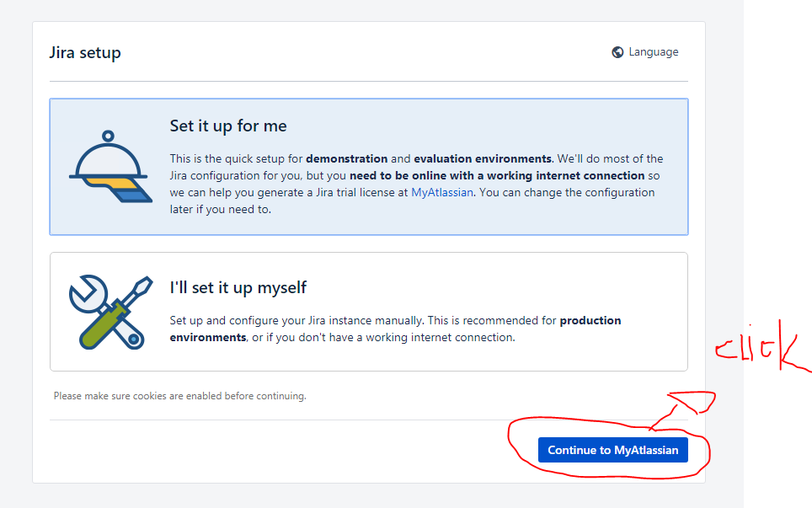Click the quick setup description paragraph
812x508 pixels.
tap(417, 184)
